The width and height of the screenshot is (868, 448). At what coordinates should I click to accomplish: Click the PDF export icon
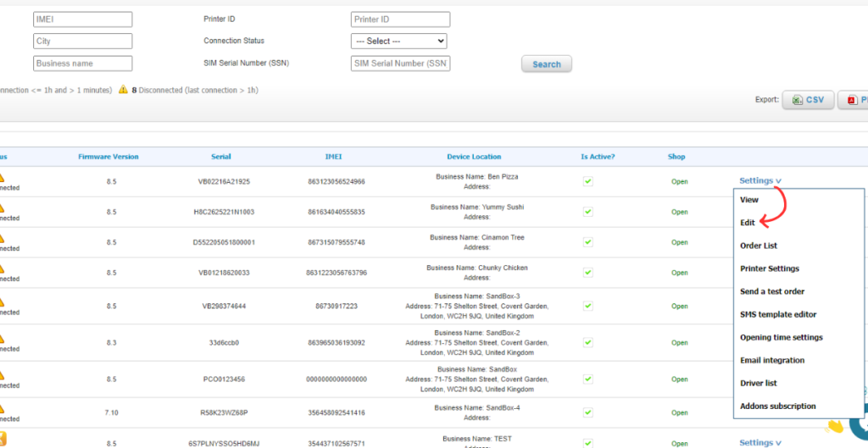point(851,100)
